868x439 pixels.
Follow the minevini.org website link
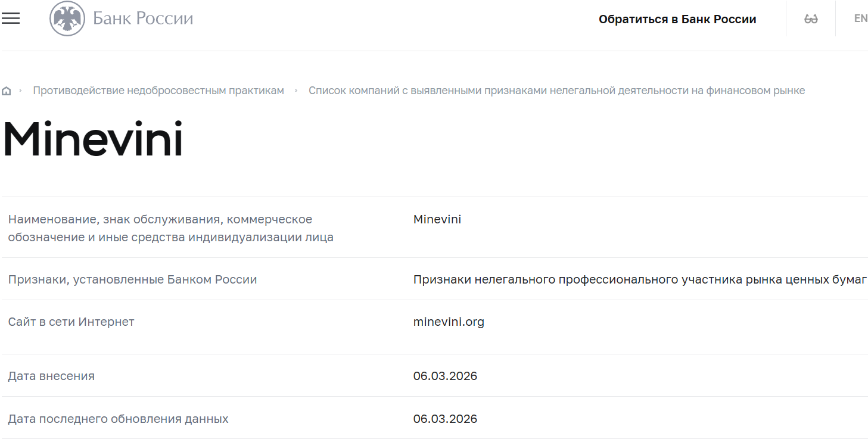449,322
